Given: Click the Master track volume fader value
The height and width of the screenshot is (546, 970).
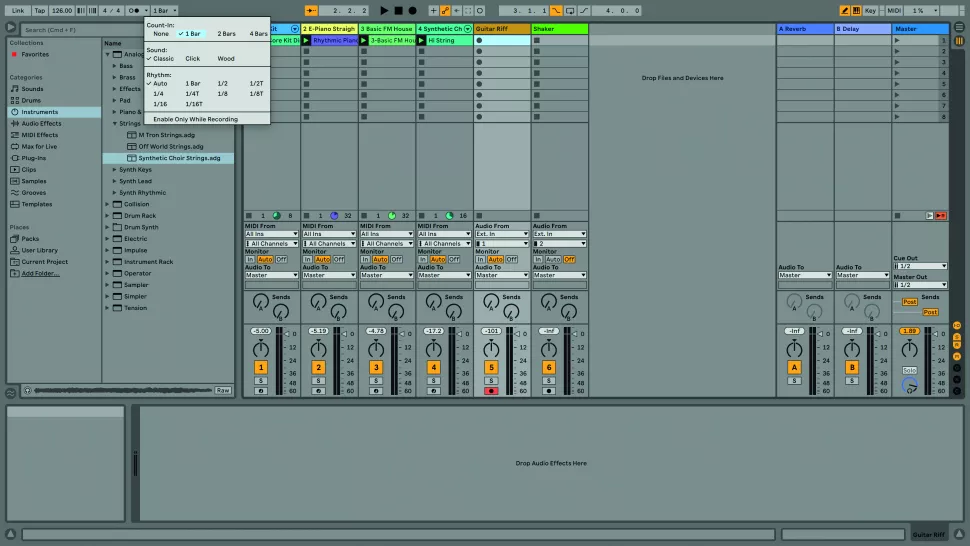Looking at the screenshot, I should 908,330.
